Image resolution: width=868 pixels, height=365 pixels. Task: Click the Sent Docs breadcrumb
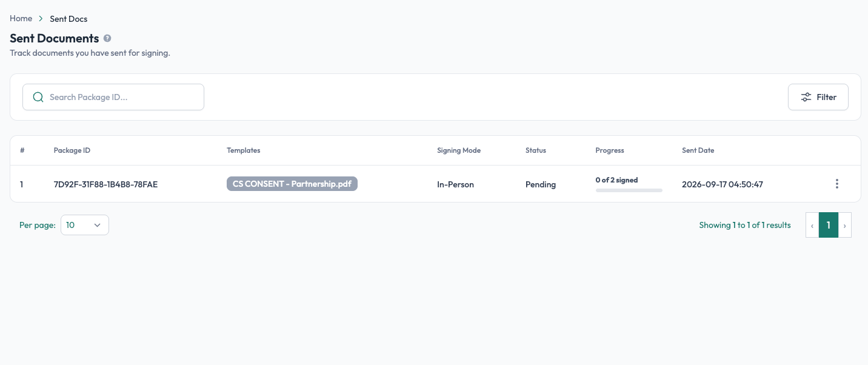(x=68, y=19)
